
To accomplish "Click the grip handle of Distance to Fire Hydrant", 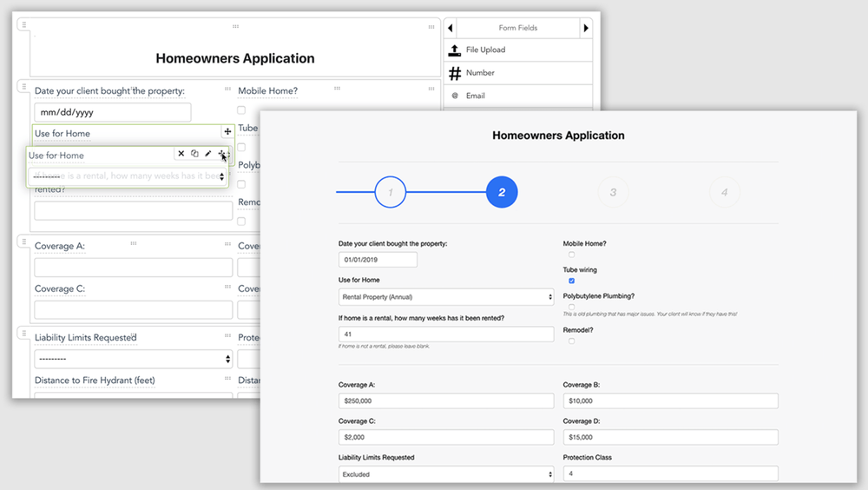I will (x=227, y=378).
